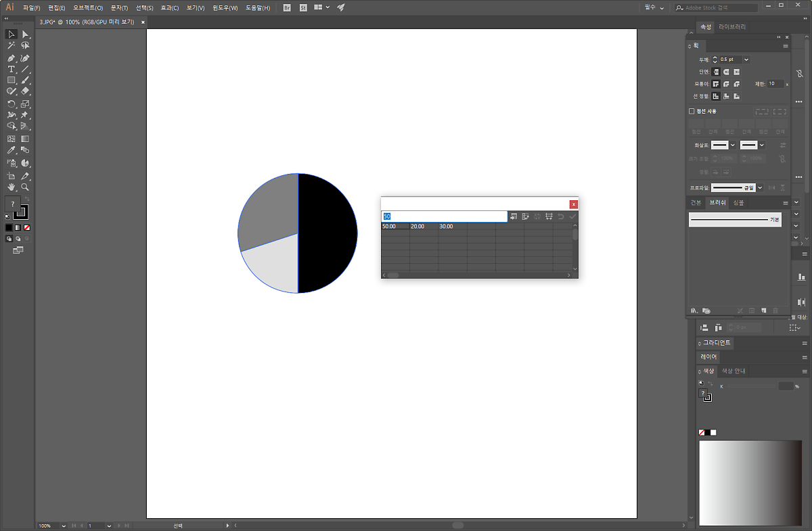
Task: Click Import Data icon in graph data window
Action: click(514, 216)
